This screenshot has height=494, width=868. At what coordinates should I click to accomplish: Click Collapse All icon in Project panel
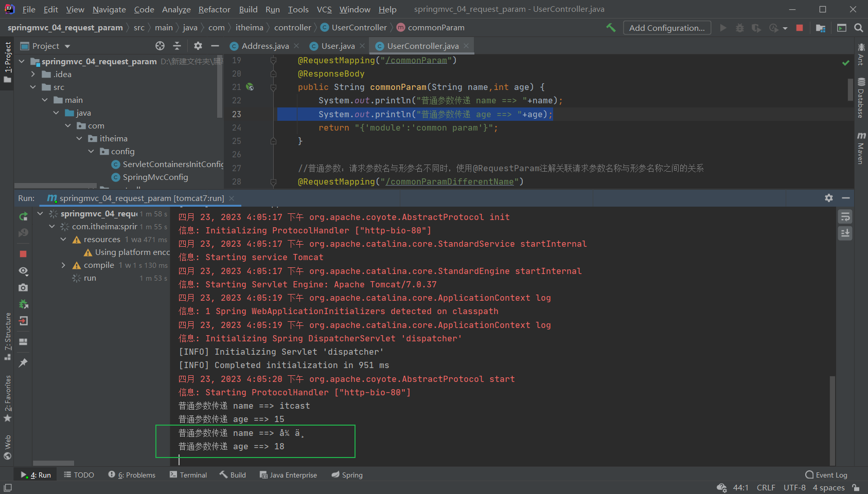tap(177, 46)
